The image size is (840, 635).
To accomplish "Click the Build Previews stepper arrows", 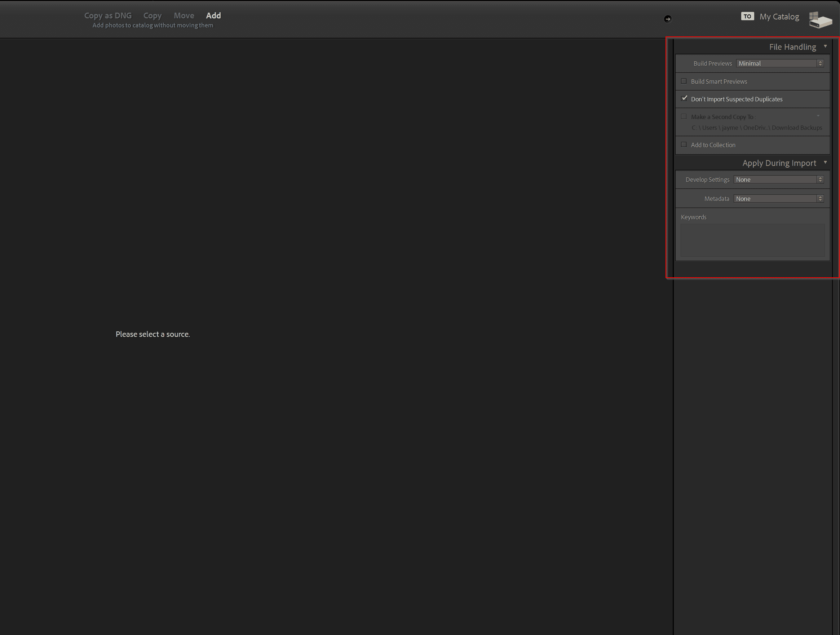I will [x=821, y=63].
